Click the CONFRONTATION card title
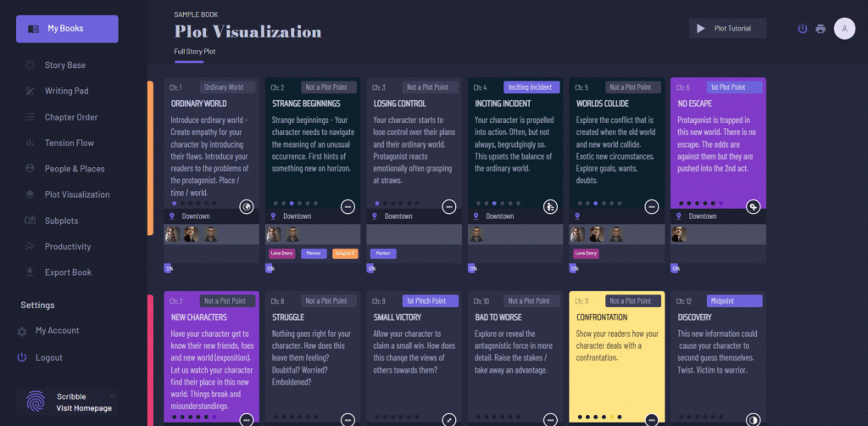 (x=602, y=317)
